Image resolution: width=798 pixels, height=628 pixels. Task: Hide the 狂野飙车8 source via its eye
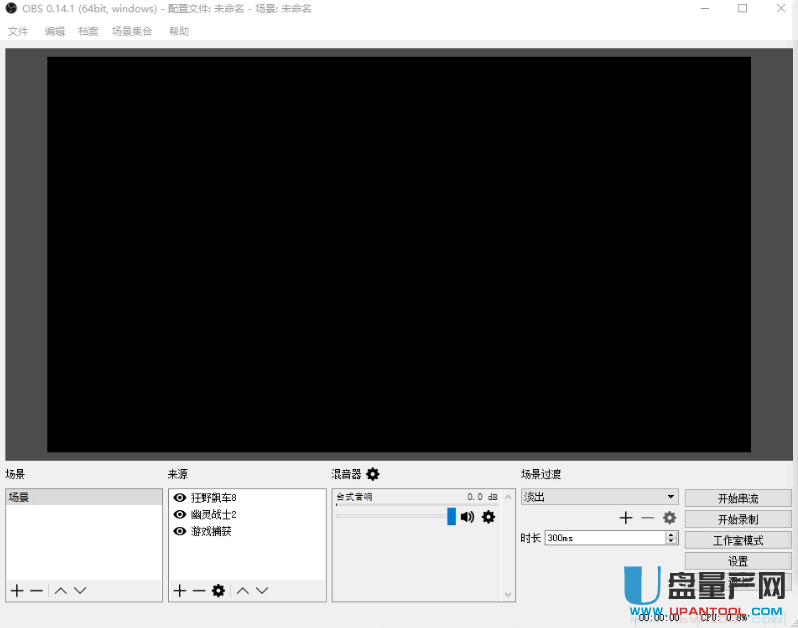[x=180, y=497]
